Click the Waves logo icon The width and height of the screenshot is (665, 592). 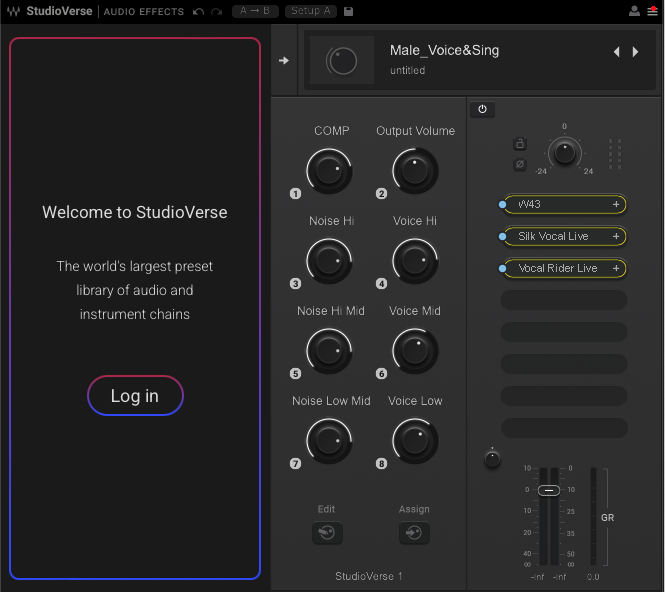point(14,11)
